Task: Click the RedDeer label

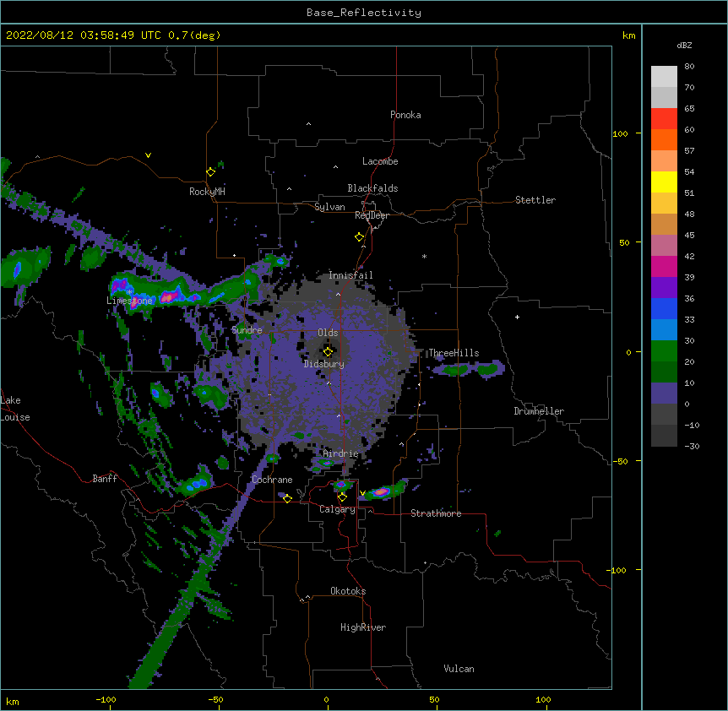Action: pyautogui.click(x=372, y=215)
